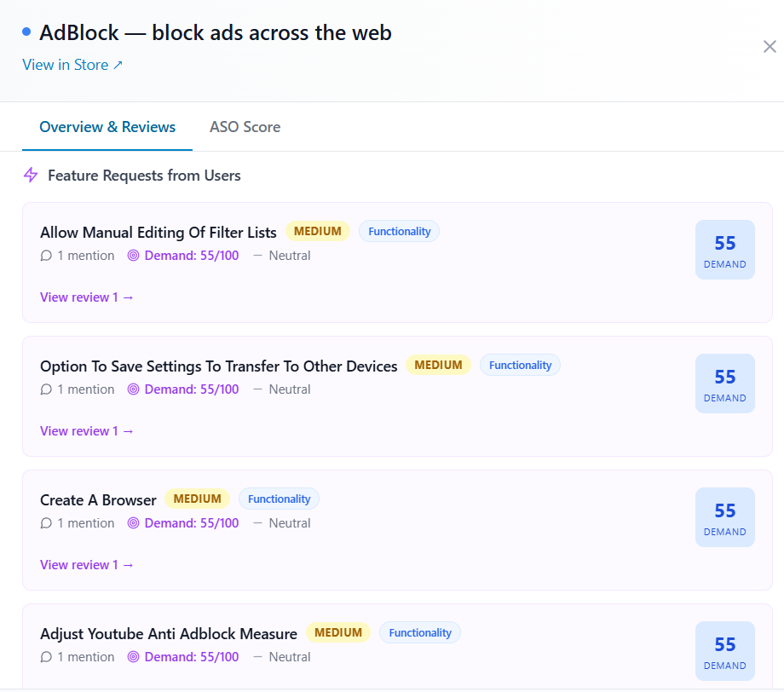
Task: Click the blue dot beside AdBlock title
Action: (26, 32)
